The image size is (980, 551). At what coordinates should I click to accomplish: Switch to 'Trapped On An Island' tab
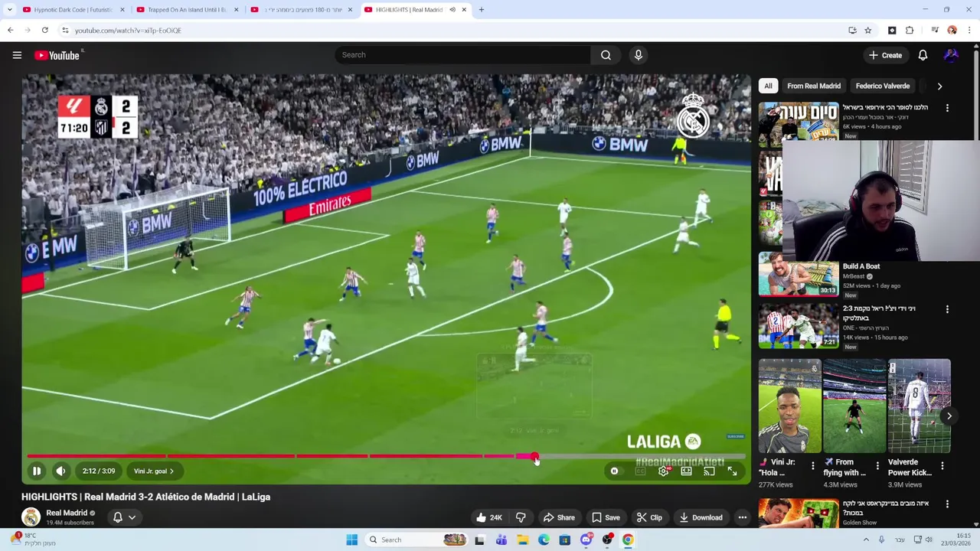(187, 10)
